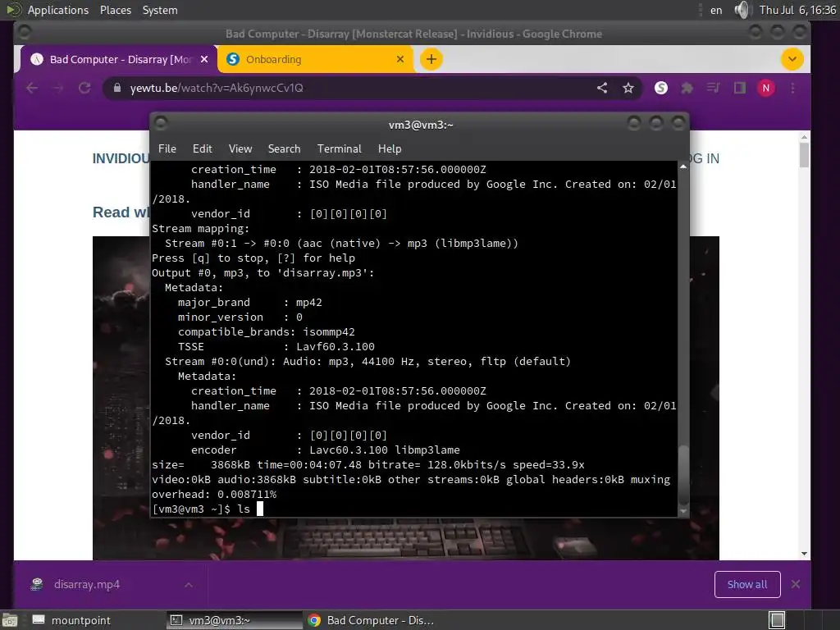Click the LOG IN link on Invidious
Viewport: 840px width, 630px height.
click(x=704, y=158)
